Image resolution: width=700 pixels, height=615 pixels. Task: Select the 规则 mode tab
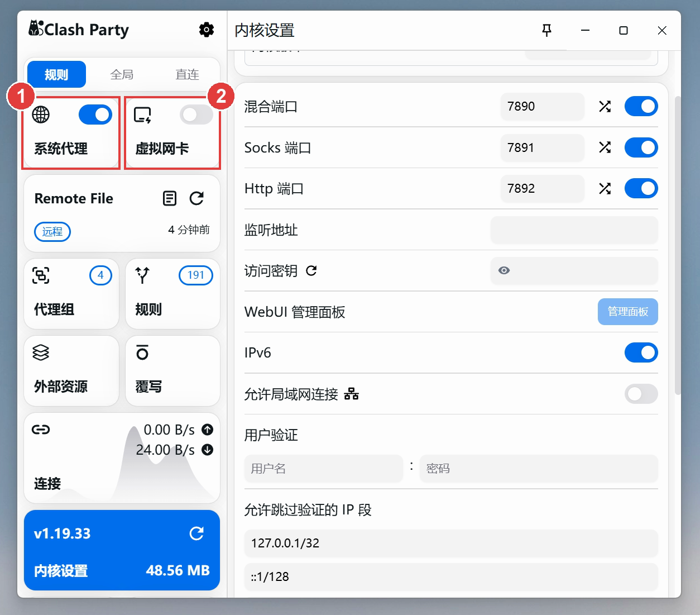56,74
